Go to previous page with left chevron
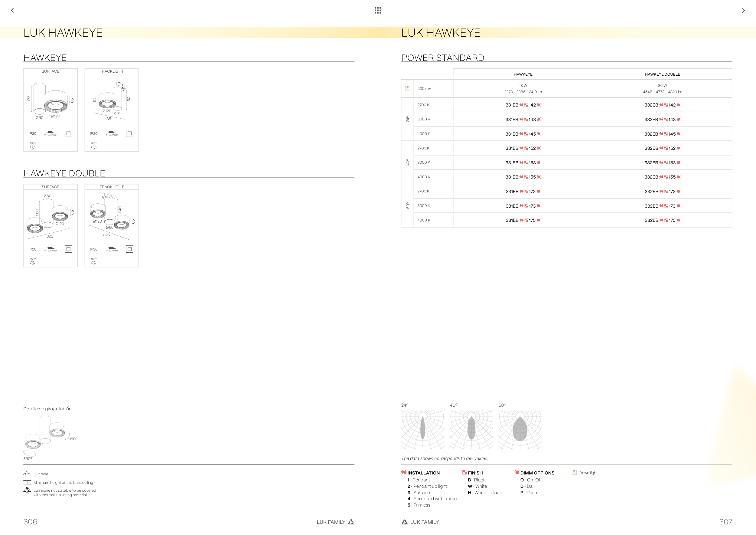This screenshot has width=756, height=535. coord(12,11)
